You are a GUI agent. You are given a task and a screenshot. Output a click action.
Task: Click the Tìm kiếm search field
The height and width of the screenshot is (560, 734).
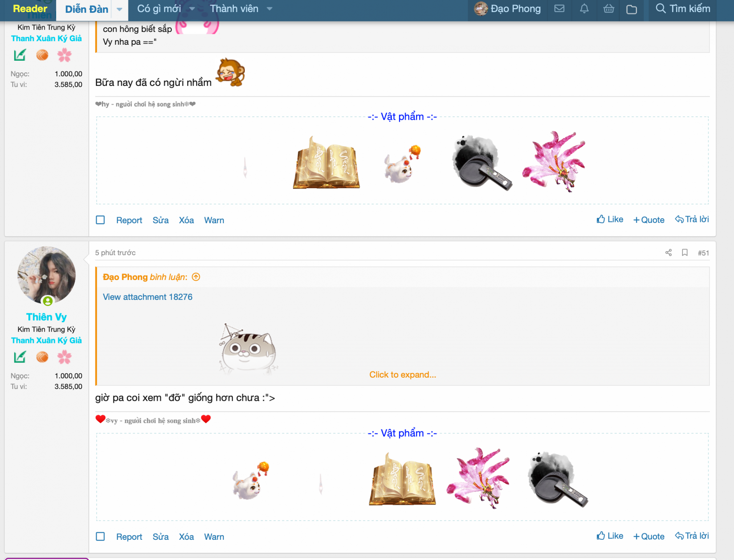click(x=683, y=9)
